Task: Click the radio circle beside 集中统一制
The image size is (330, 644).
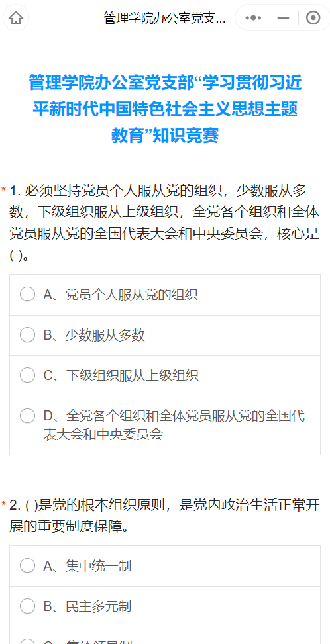Action: pos(28,565)
